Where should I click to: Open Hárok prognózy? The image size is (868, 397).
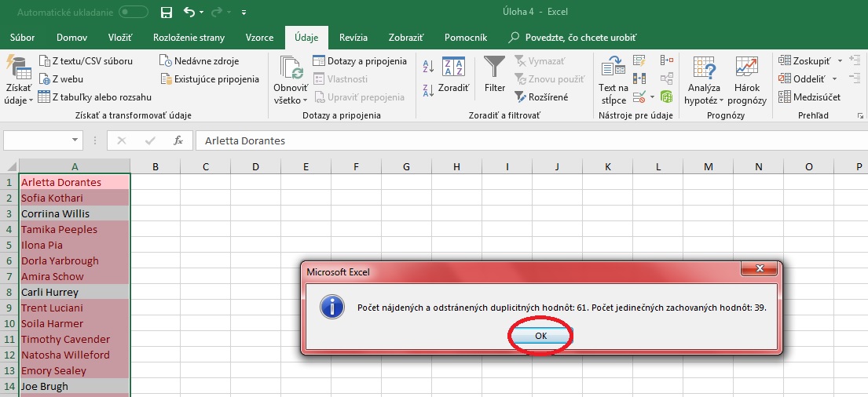click(747, 80)
